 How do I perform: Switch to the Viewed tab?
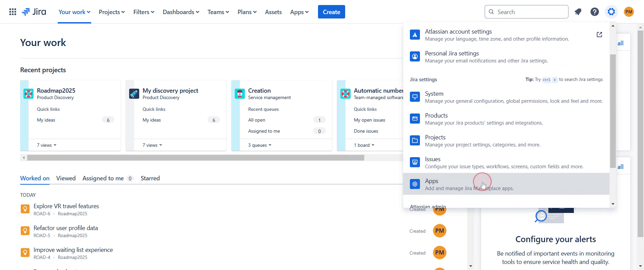pos(66,178)
